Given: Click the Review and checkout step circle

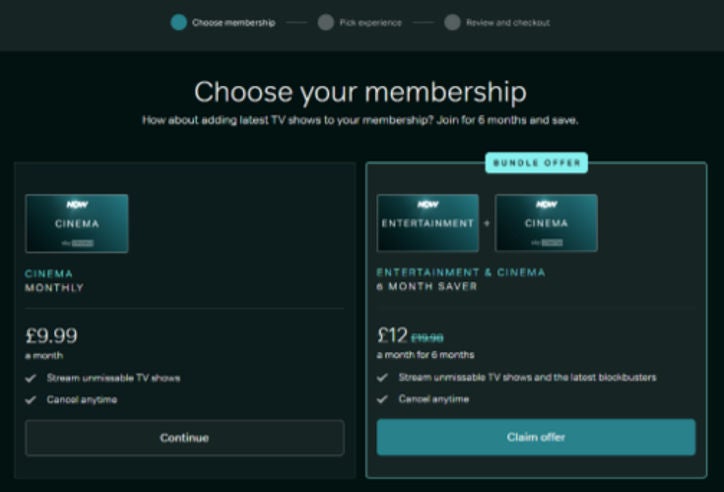Looking at the screenshot, I should tap(452, 23).
